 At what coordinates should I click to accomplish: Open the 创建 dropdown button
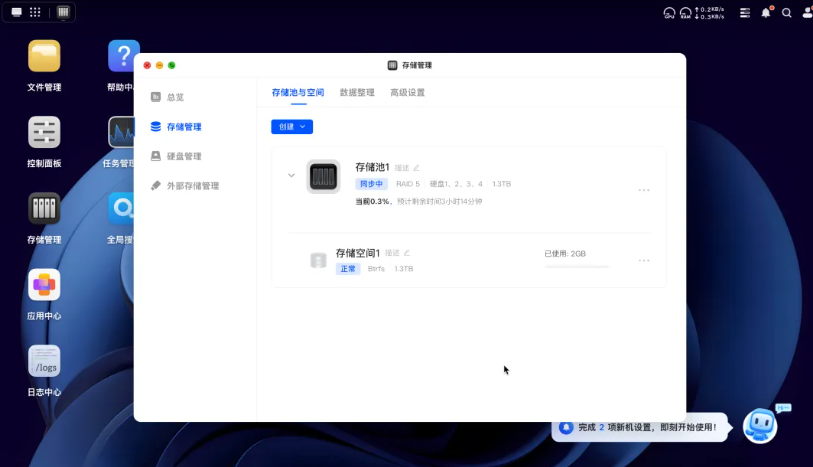(x=292, y=126)
